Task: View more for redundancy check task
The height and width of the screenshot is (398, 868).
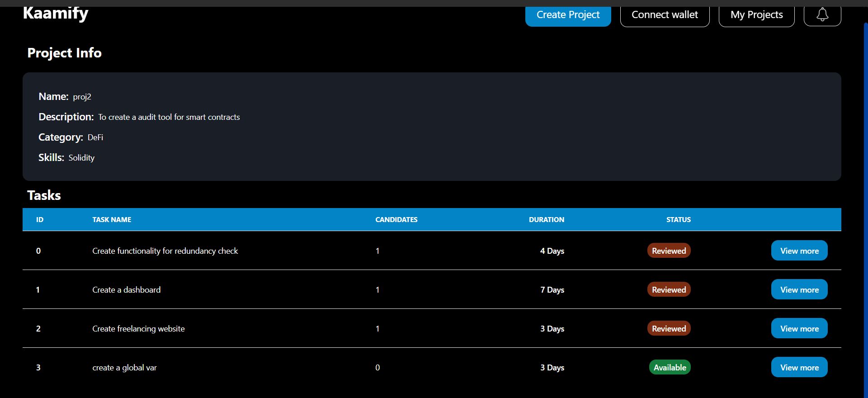Action: click(x=799, y=251)
